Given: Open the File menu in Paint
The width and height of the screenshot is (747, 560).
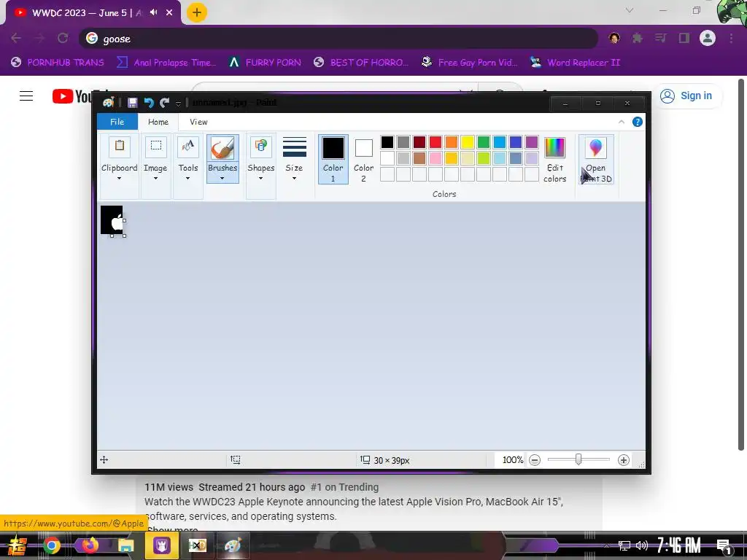Looking at the screenshot, I should 117,122.
